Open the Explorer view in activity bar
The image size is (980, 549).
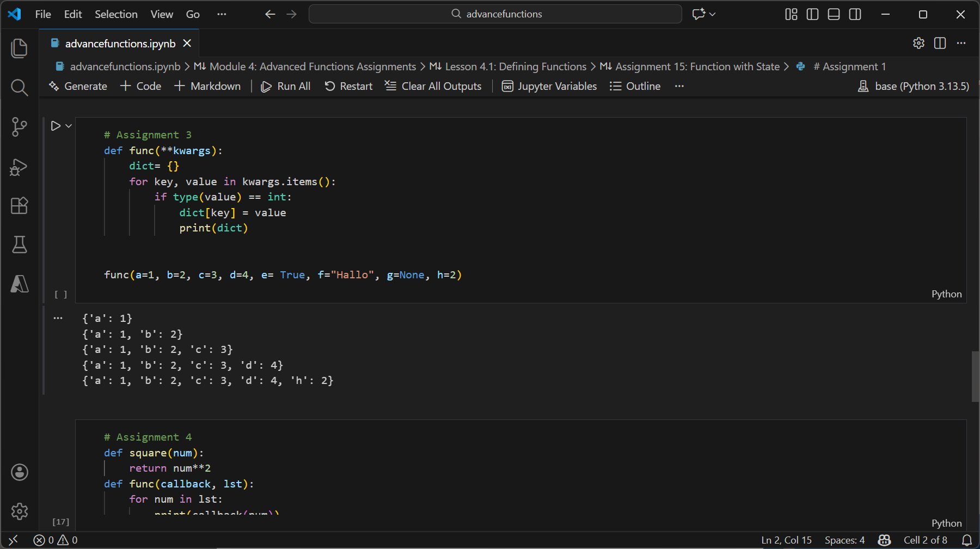20,48
